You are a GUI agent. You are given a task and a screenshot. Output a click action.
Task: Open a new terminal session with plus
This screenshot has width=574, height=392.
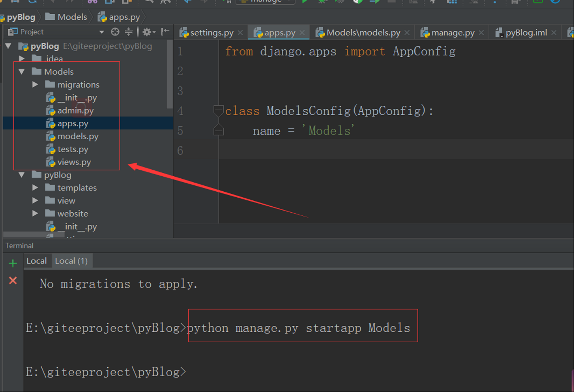[13, 263]
